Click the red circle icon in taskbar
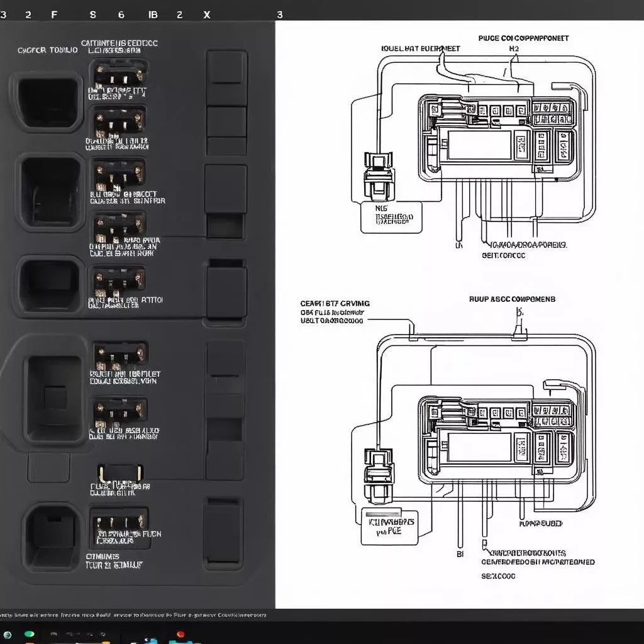The width and height of the screenshot is (644, 644). (180, 634)
